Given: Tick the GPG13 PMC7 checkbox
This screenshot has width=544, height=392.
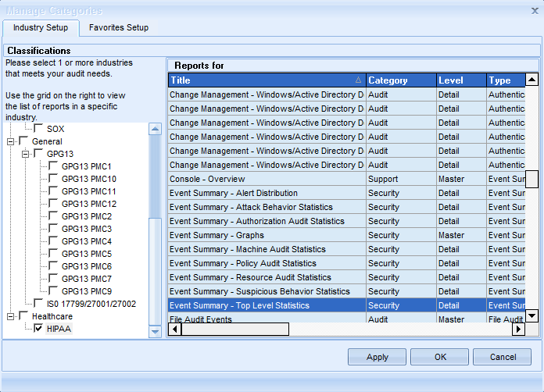Looking at the screenshot, I should (53, 278).
